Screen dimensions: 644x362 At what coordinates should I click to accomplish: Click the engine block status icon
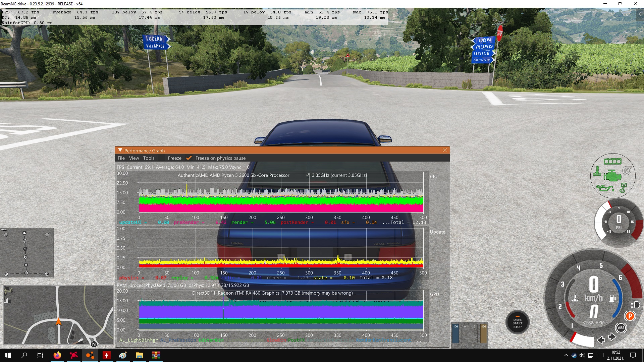click(x=612, y=175)
